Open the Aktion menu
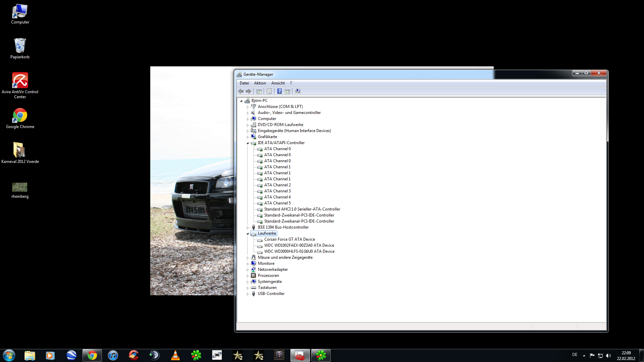This screenshot has height=362, width=644. pos(260,83)
